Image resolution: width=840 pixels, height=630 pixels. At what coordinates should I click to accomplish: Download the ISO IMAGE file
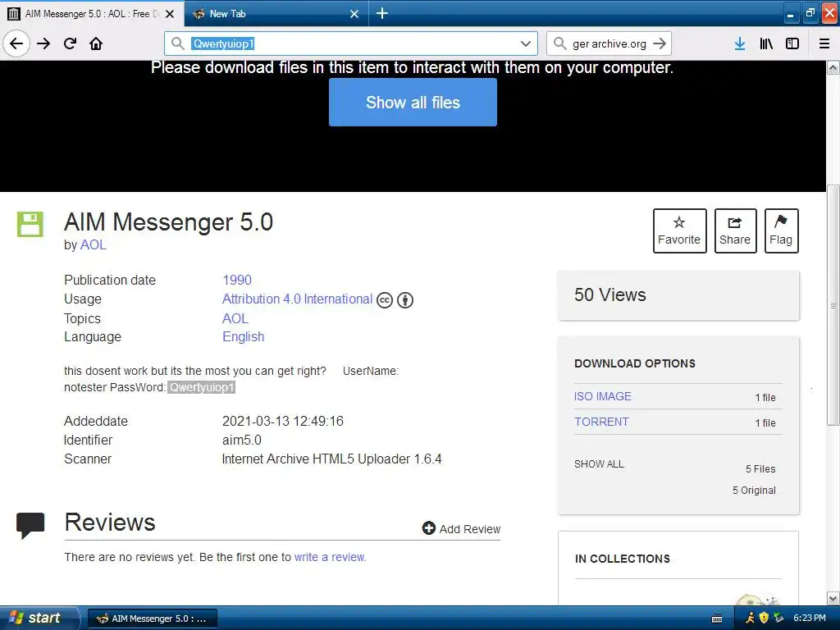pyautogui.click(x=603, y=396)
